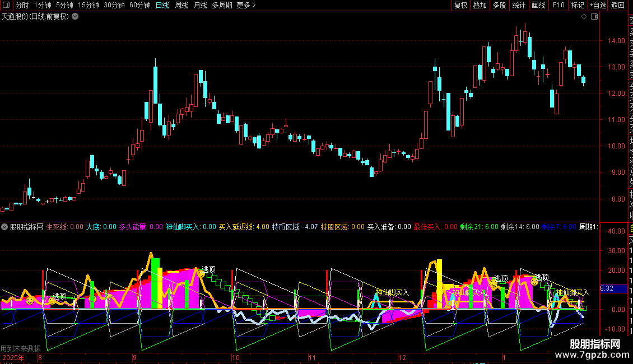Click the 神仙脚买入: 0.00 legend label

point(190,227)
